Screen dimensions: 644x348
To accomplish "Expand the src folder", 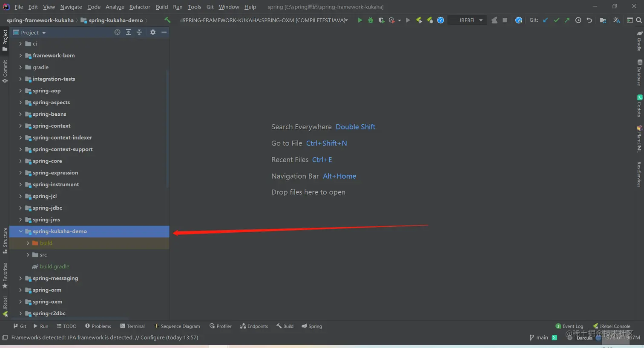I will pos(28,255).
